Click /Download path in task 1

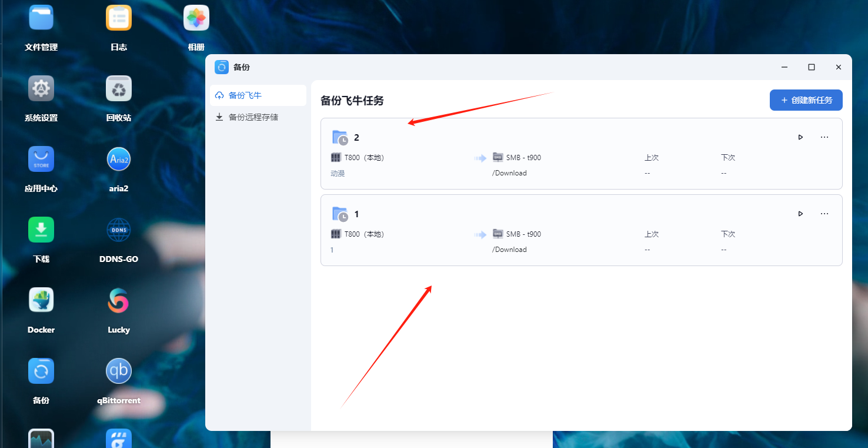click(509, 250)
